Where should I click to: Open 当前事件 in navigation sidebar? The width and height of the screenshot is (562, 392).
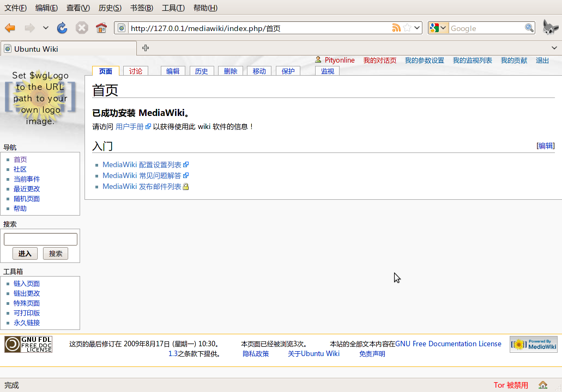(x=27, y=179)
